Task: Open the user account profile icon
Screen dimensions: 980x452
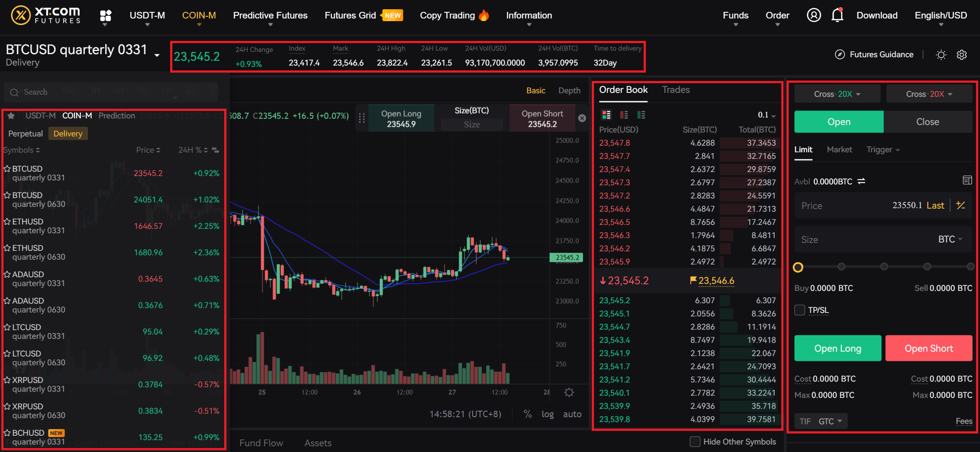Action: coord(814,15)
